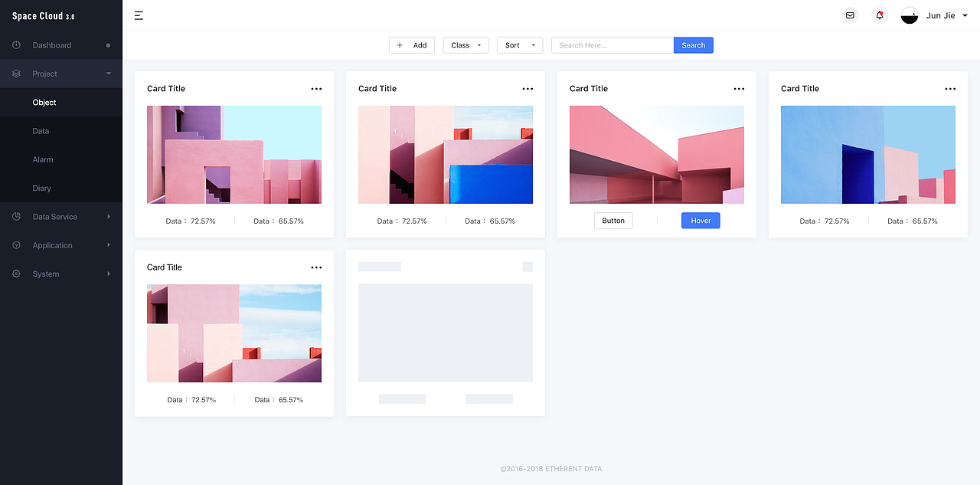Open thumbnail on card with Hover button
Image resolution: width=980 pixels, height=485 pixels.
pos(657,155)
